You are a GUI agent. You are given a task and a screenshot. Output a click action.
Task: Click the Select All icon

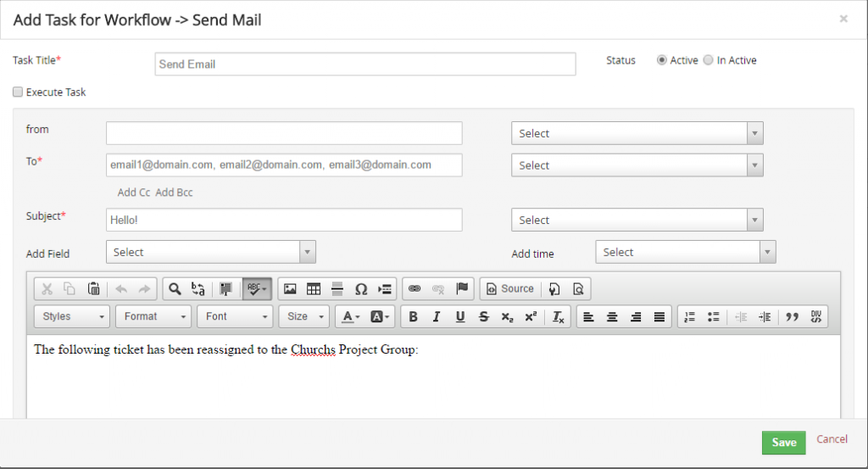(x=225, y=289)
